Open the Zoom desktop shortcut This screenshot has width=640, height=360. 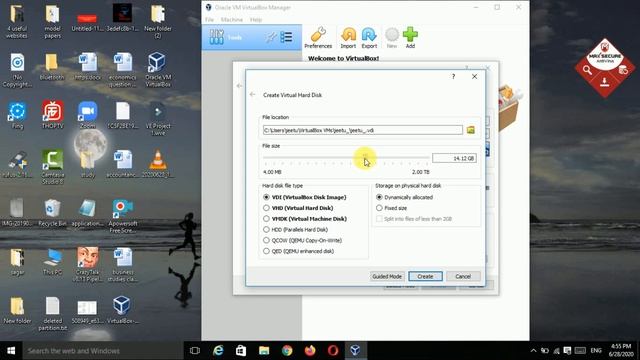pyautogui.click(x=87, y=115)
